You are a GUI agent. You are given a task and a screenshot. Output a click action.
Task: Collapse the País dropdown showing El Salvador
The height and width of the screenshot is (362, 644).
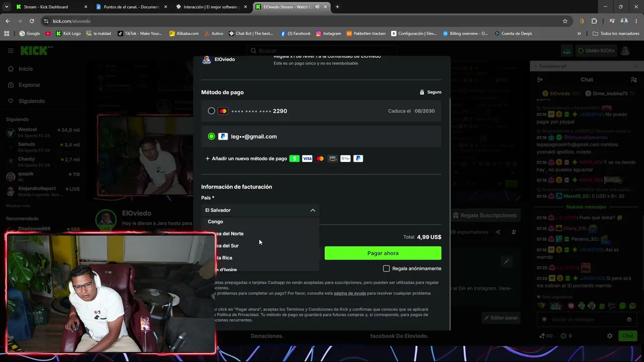[260, 210]
